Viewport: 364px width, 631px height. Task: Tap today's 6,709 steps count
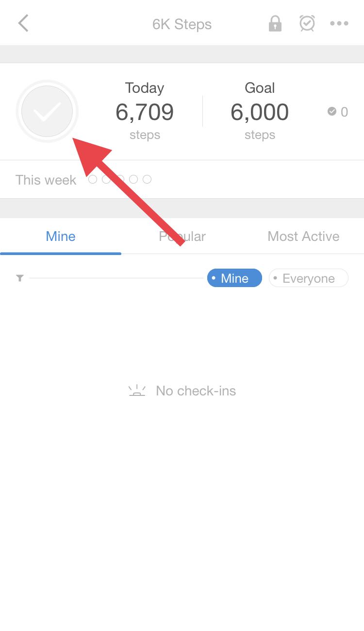(x=145, y=112)
